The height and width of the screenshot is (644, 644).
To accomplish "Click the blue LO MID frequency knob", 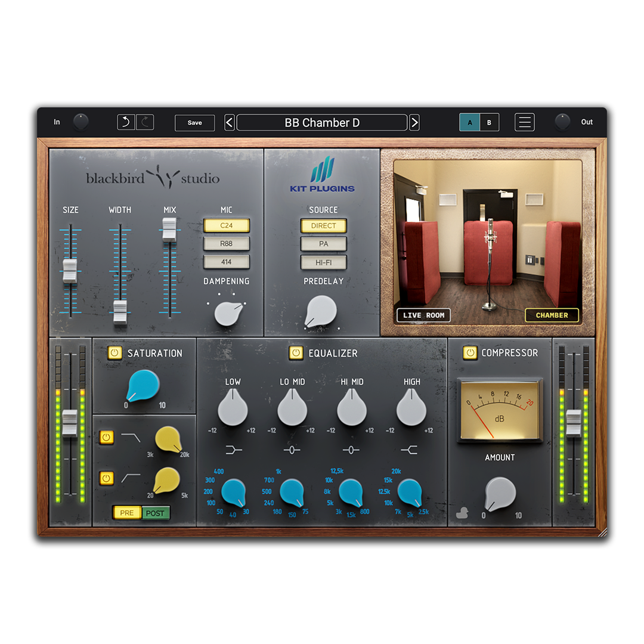I will [292, 493].
